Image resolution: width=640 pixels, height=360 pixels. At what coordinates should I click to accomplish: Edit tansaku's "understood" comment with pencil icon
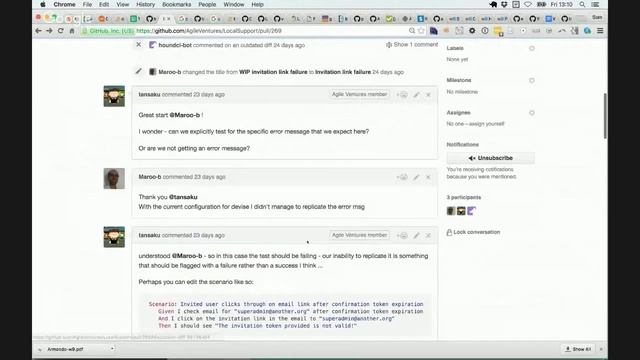[416, 236]
